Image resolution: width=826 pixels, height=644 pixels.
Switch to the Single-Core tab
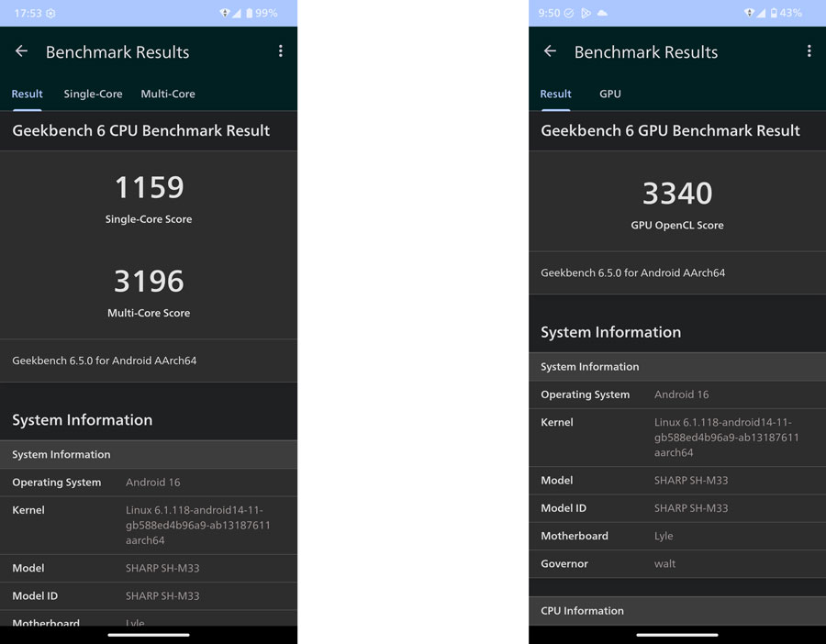pyautogui.click(x=93, y=94)
